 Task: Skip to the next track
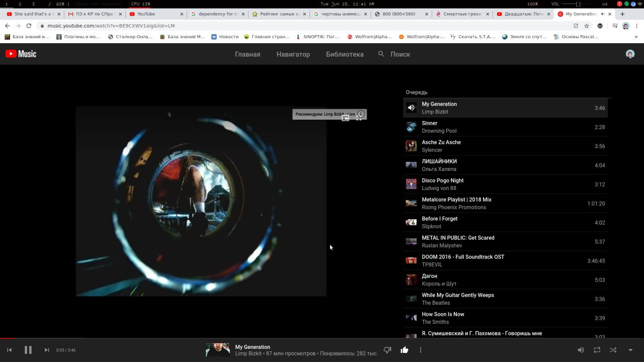[x=47, y=350]
